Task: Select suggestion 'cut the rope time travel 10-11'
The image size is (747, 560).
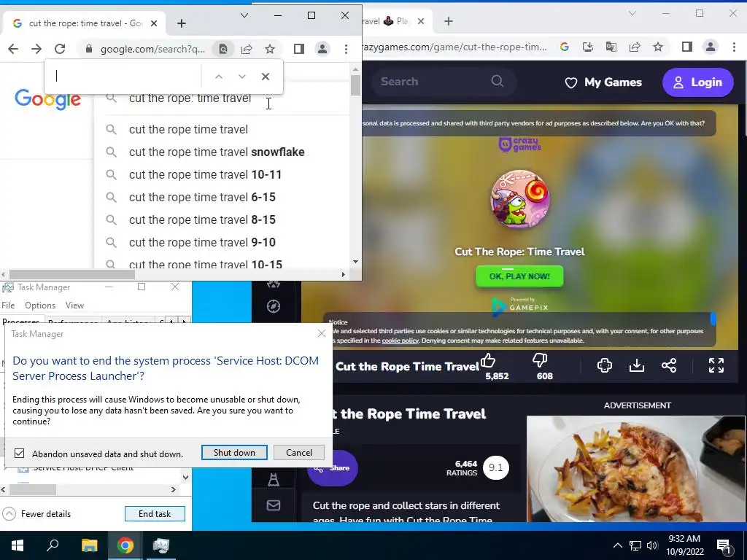Action: (x=205, y=174)
